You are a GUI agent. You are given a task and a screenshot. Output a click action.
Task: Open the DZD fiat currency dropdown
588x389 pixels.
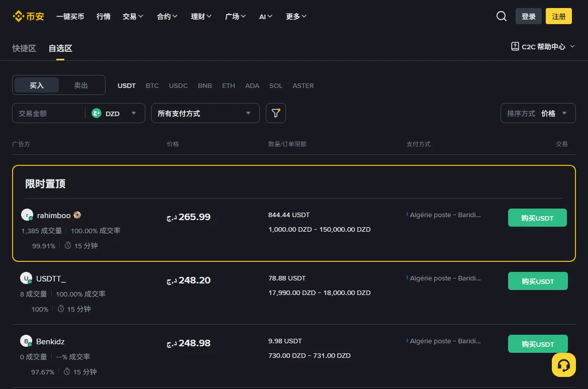coord(114,113)
